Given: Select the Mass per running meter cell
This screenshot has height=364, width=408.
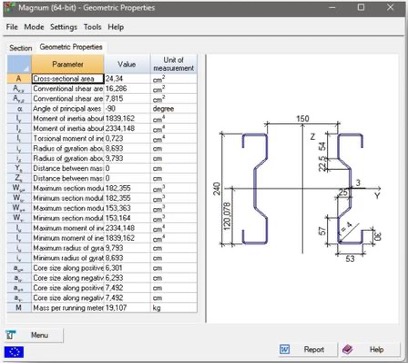Looking at the screenshot, I should click(x=68, y=308).
